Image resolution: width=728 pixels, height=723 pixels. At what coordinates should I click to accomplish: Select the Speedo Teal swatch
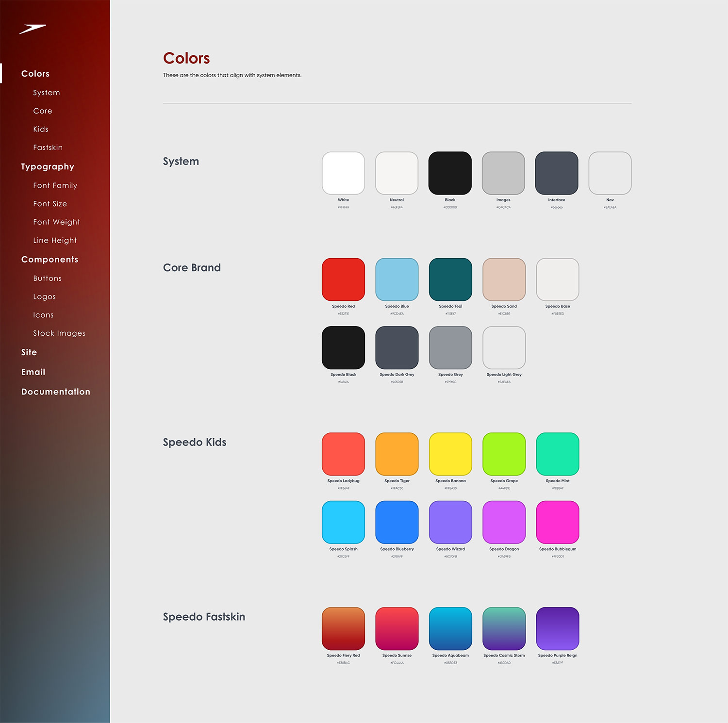[450, 279]
